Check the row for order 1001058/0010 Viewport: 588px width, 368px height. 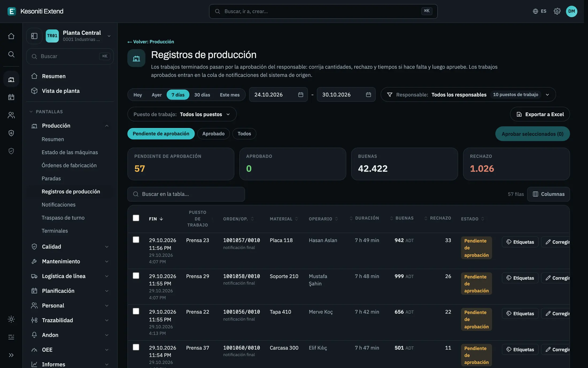click(136, 275)
